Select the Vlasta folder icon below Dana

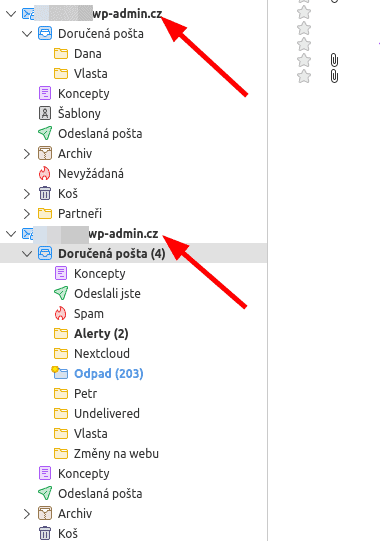tap(61, 74)
